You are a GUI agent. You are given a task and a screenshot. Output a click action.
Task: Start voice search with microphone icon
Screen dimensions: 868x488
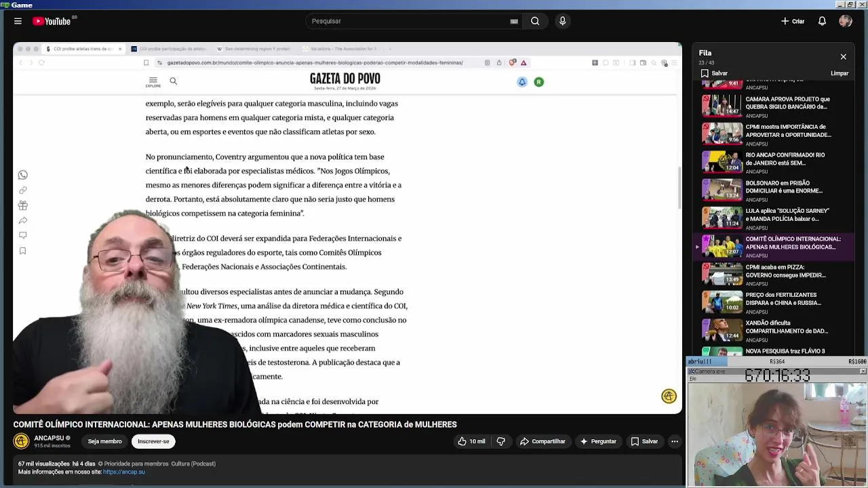click(x=562, y=21)
